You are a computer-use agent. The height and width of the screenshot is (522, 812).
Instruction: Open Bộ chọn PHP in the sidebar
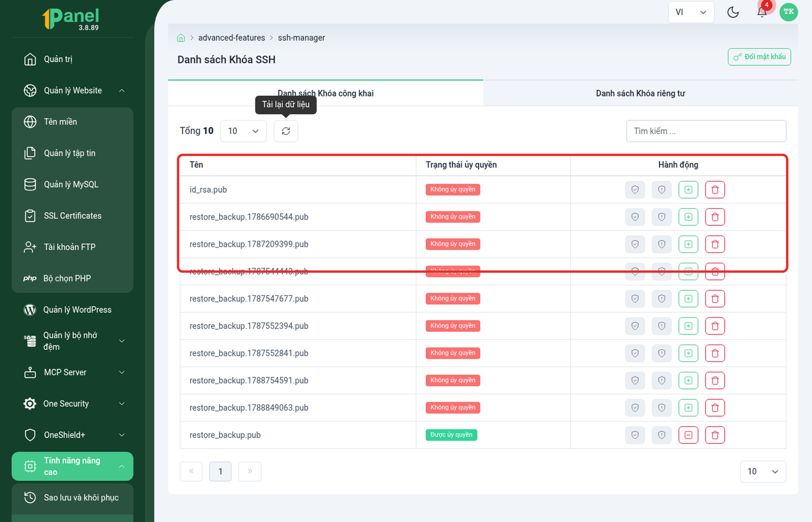click(72, 278)
